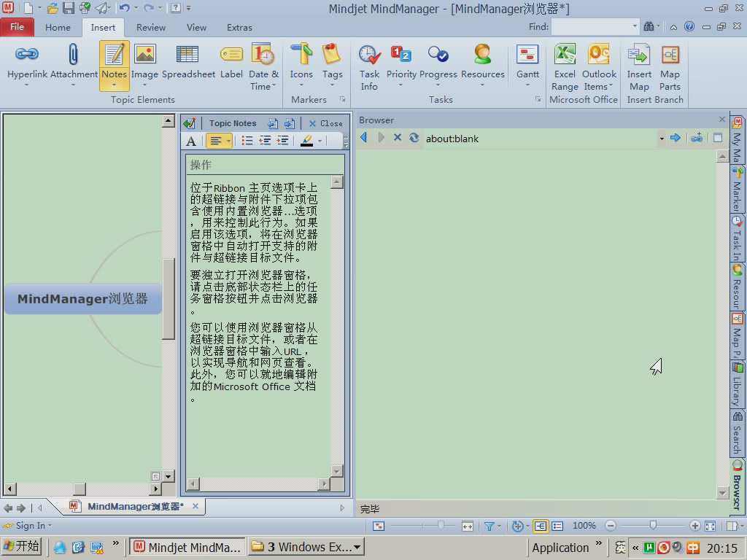
Task: Click the Progress icon
Action: click(438, 54)
